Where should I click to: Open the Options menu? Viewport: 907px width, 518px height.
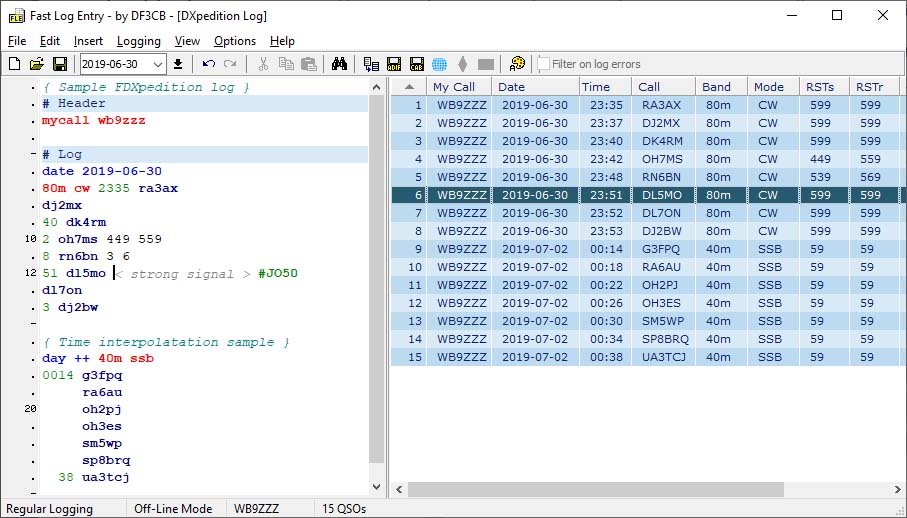(x=235, y=41)
